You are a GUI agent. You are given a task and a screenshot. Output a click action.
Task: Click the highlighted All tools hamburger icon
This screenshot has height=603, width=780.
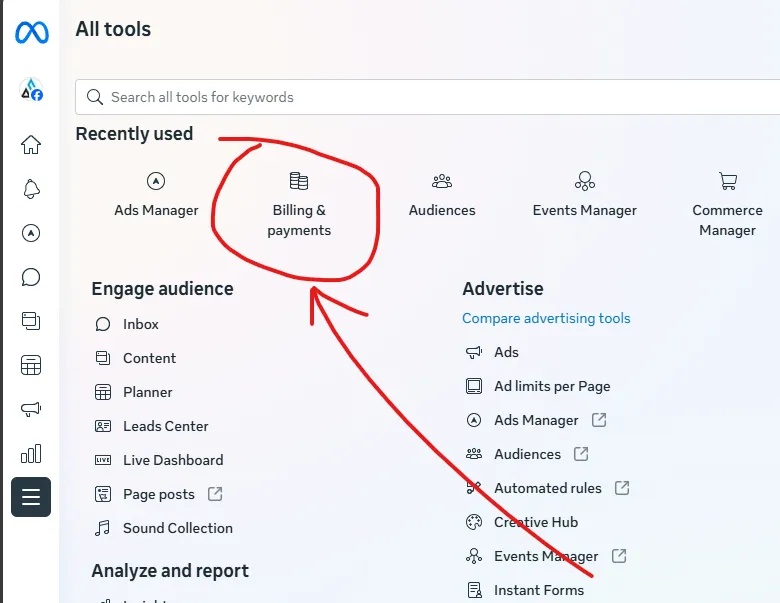31,497
